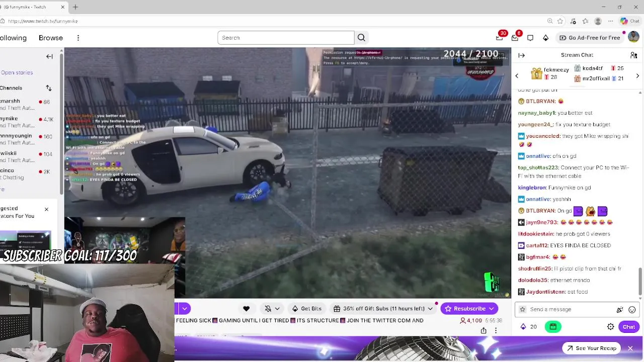Click Get Bits button

[306, 309]
